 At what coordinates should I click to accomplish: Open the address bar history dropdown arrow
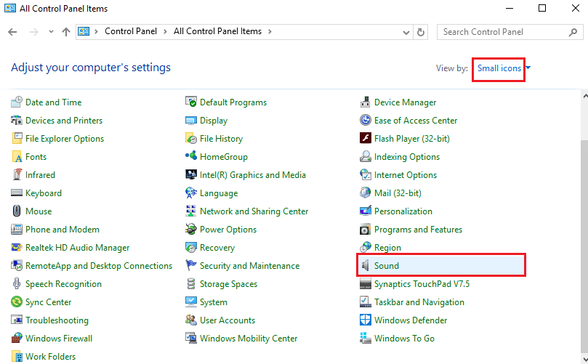coord(406,32)
